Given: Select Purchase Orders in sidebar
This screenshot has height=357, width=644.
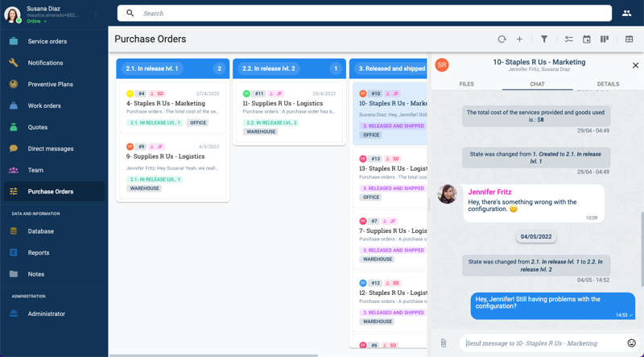Looking at the screenshot, I should [54, 191].
